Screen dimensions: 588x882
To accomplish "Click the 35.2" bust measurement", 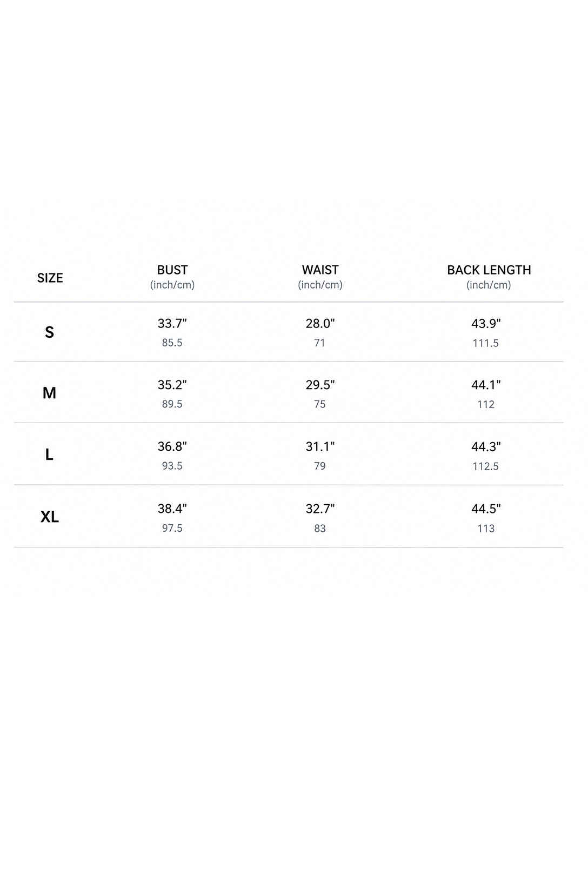I will (172, 385).
